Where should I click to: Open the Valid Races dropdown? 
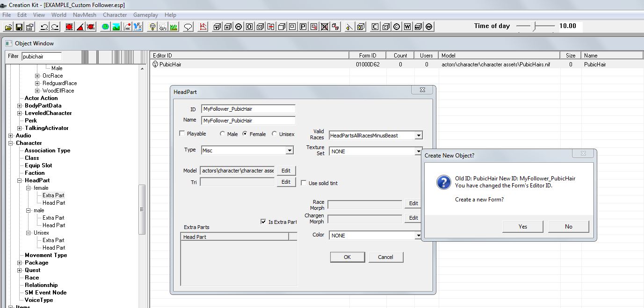419,136
